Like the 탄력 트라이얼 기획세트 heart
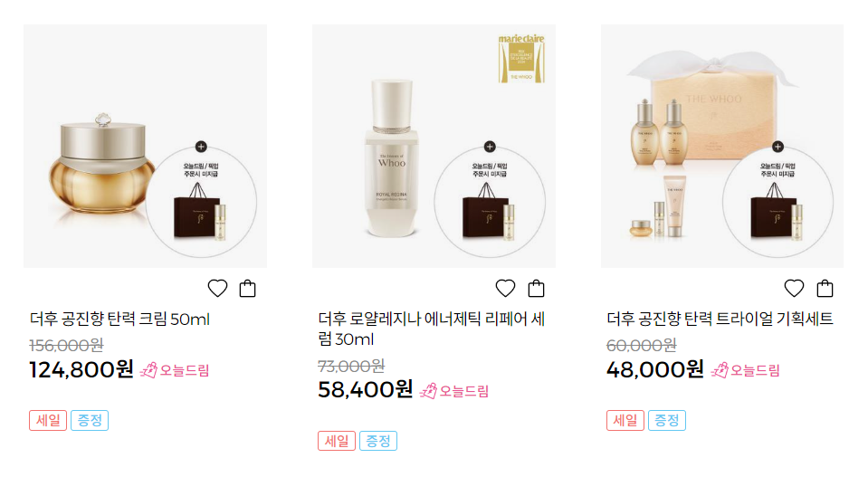This screenshot has height=477, width=868. point(795,289)
